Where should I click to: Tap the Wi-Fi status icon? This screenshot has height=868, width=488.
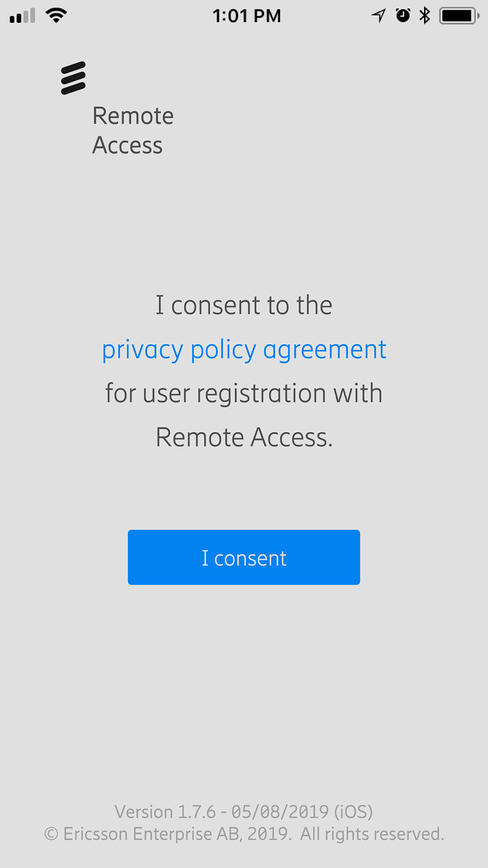pyautogui.click(x=56, y=16)
